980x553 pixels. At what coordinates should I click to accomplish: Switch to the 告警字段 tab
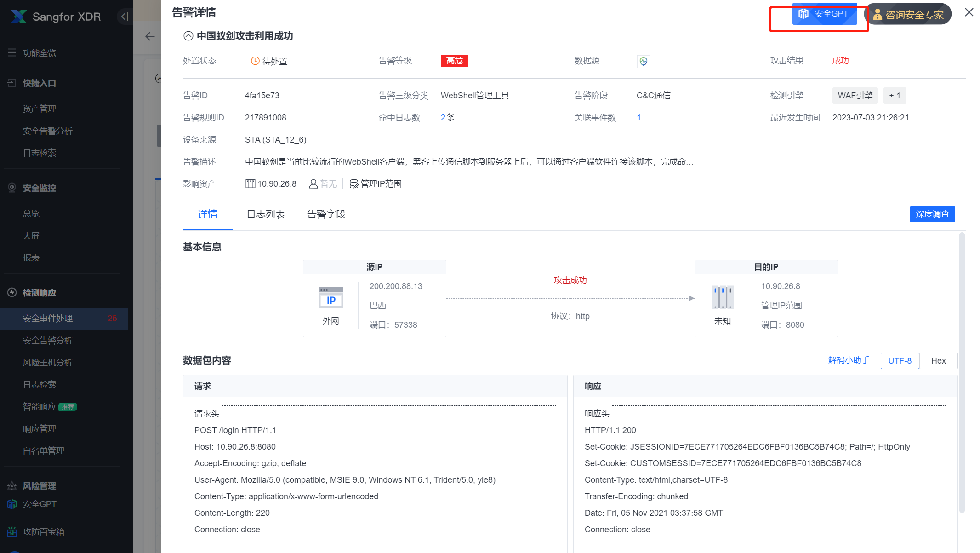326,214
